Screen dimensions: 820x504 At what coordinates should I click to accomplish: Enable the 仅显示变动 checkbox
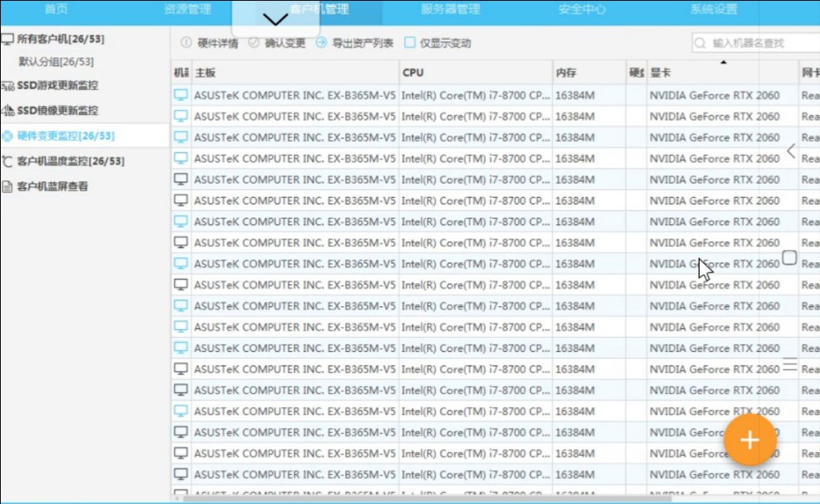point(410,43)
